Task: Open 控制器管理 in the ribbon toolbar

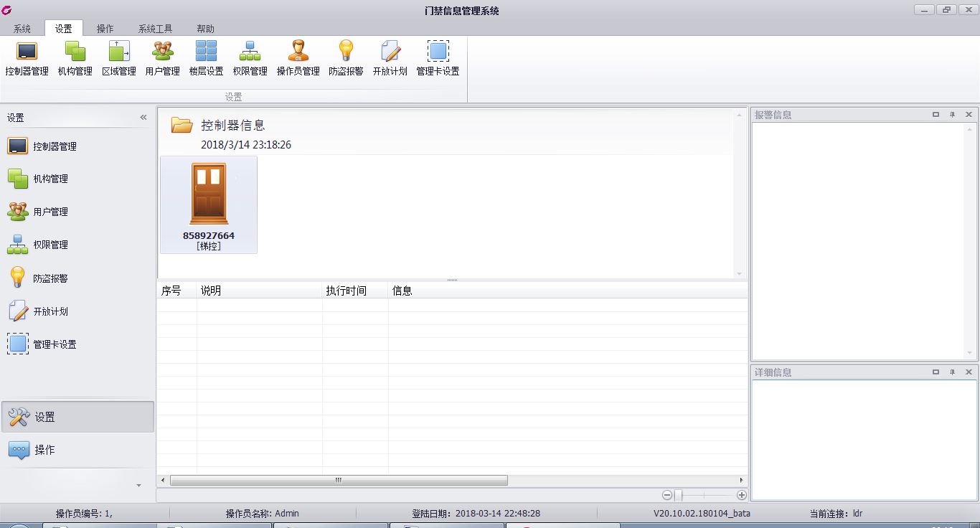Action: [x=27, y=58]
